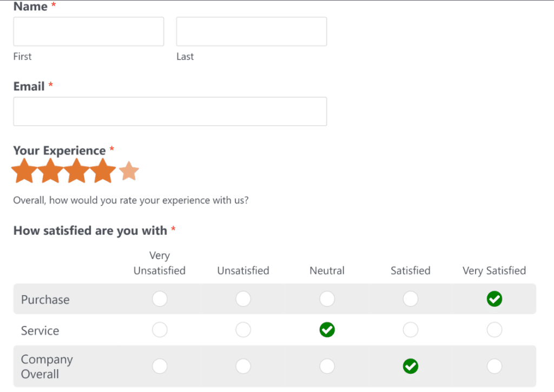554x392 pixels.
Task: Select Unsatisfied for Service
Action: pos(243,330)
